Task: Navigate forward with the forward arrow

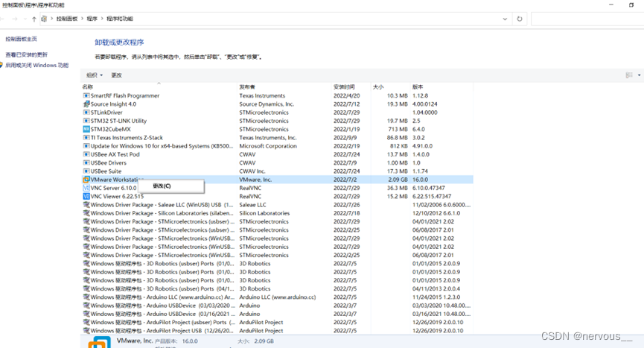Action: (15, 19)
